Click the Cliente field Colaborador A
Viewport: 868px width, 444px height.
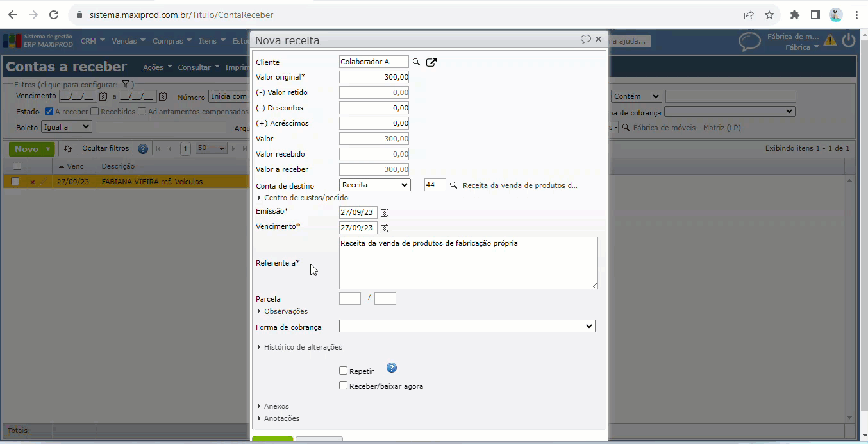374,62
